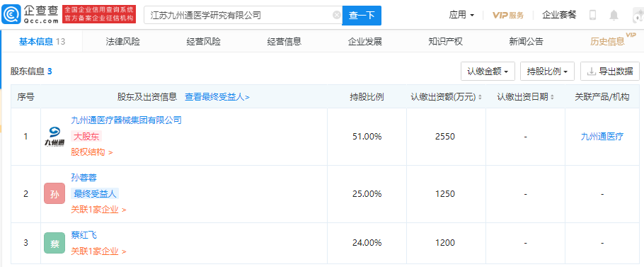Clear the search box with the X icon
This screenshot has width=644, height=267.
pos(336,16)
